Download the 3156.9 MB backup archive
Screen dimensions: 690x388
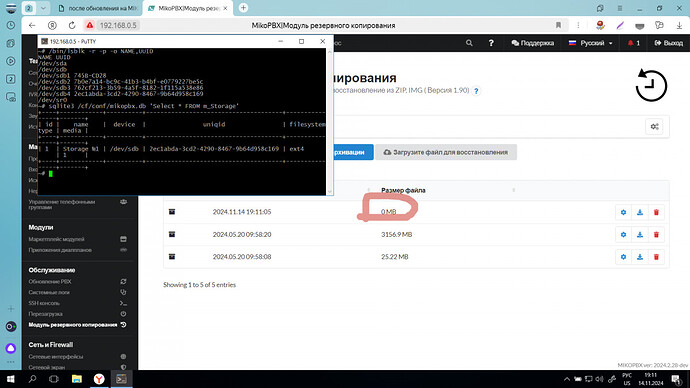pyautogui.click(x=640, y=234)
